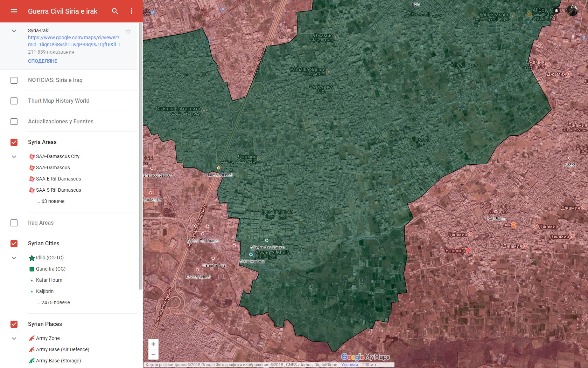Collapse the Syrian Cities item list
Image resolution: width=588 pixels, height=368 pixels.
(14, 258)
